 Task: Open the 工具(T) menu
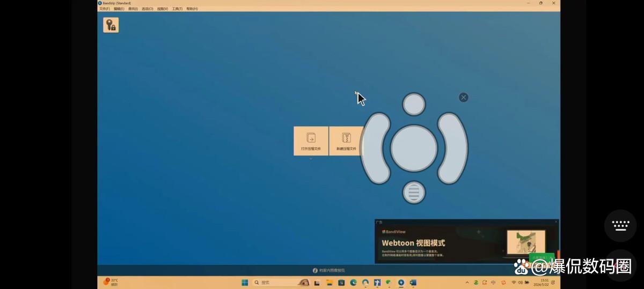click(177, 9)
